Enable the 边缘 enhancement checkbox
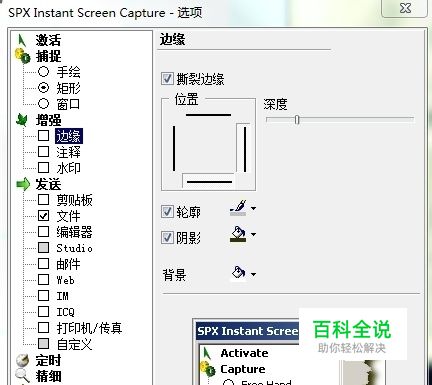The width and height of the screenshot is (432, 385). pos(43,136)
